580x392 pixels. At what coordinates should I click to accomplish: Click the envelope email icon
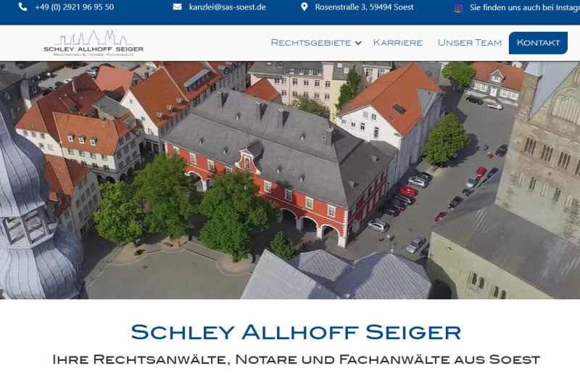(177, 7)
